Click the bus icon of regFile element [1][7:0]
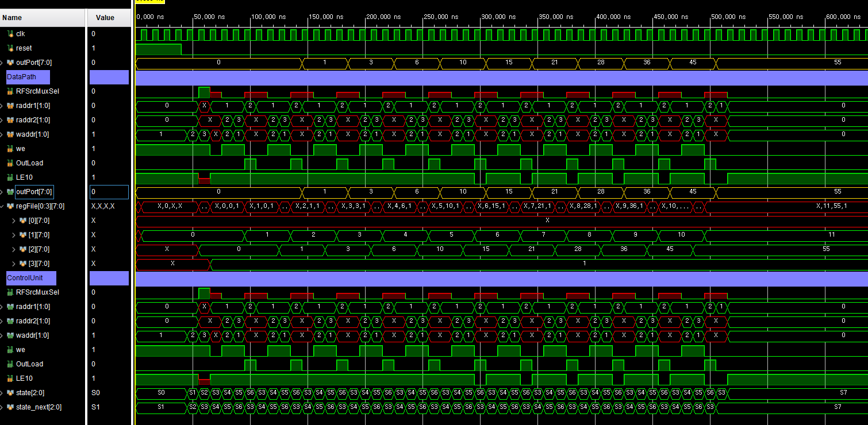Image resolution: width=868 pixels, height=425 pixels. click(23, 235)
